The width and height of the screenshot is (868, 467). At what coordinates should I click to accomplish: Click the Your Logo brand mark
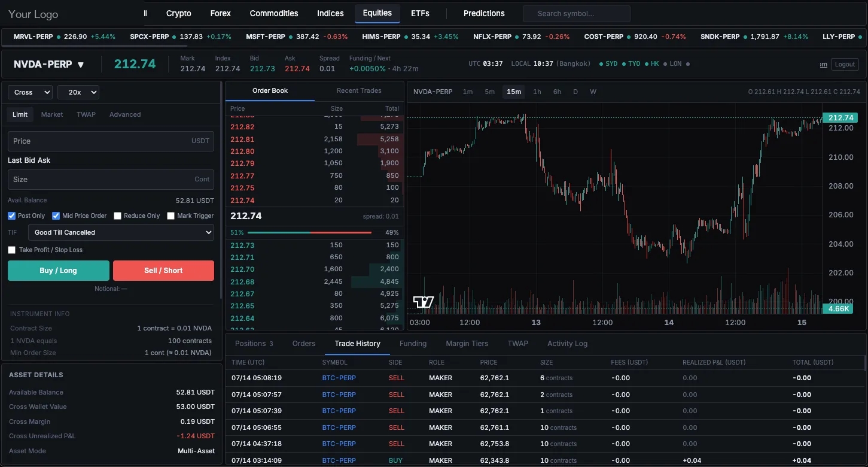point(33,14)
